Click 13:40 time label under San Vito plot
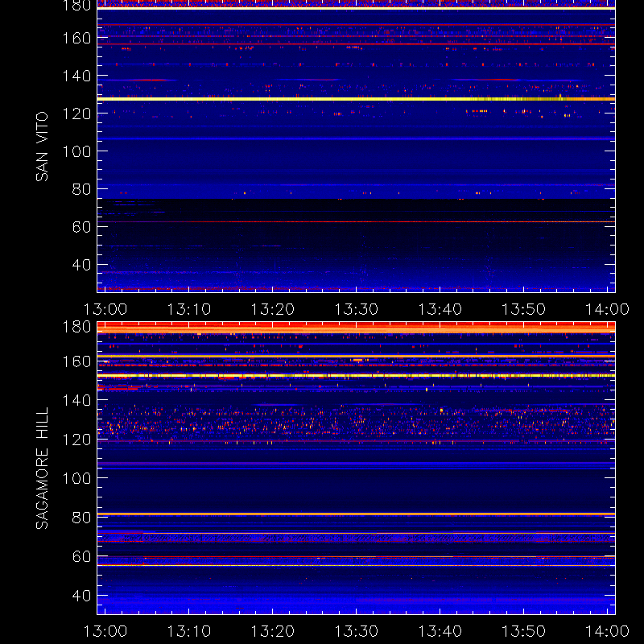This screenshot has height=644, width=644. (x=440, y=309)
